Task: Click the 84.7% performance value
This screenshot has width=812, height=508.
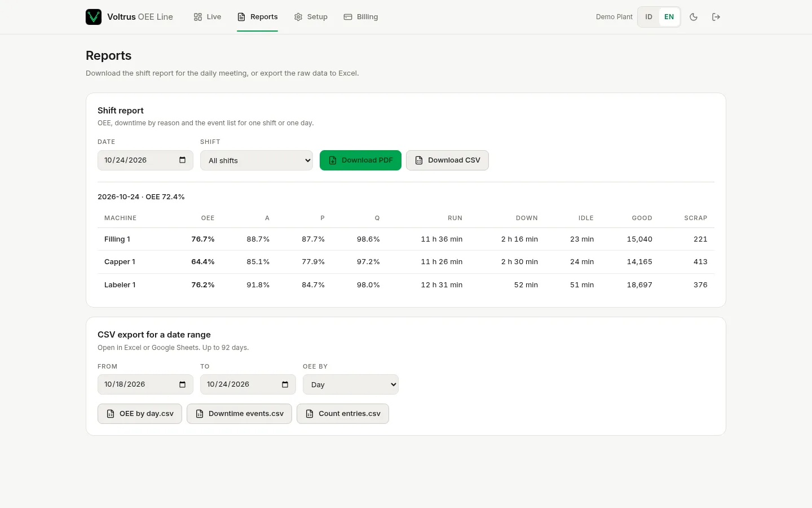Action: click(x=313, y=285)
